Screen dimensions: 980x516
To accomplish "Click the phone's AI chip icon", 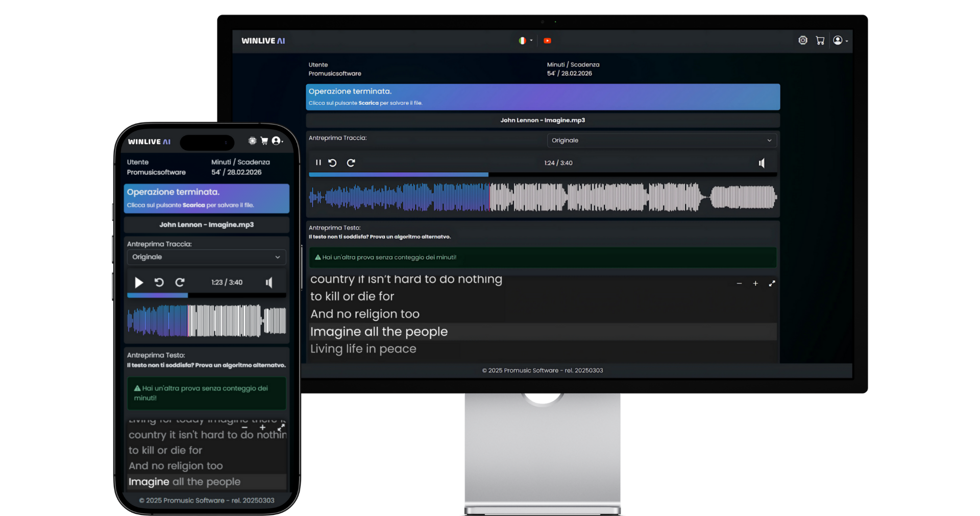I will point(252,141).
